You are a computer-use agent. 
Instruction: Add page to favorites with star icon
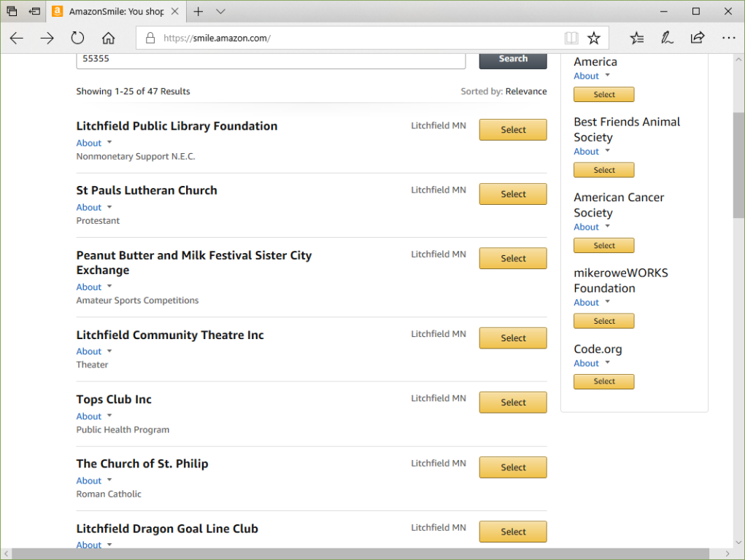pyautogui.click(x=594, y=38)
